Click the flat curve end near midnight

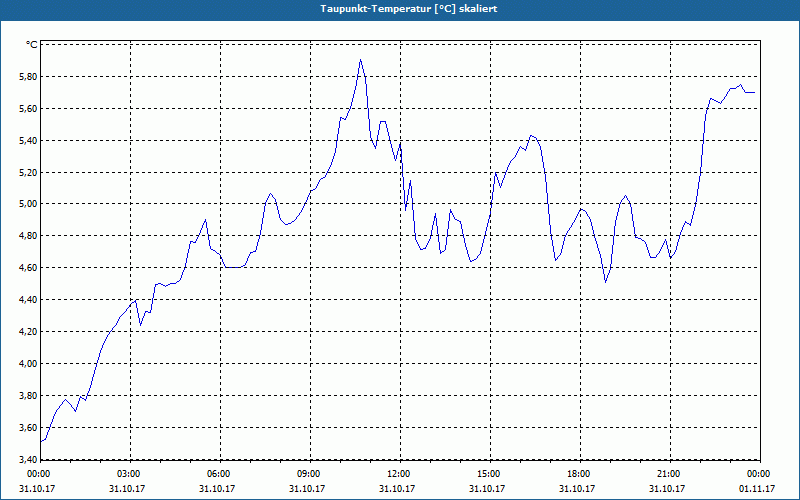click(750, 92)
